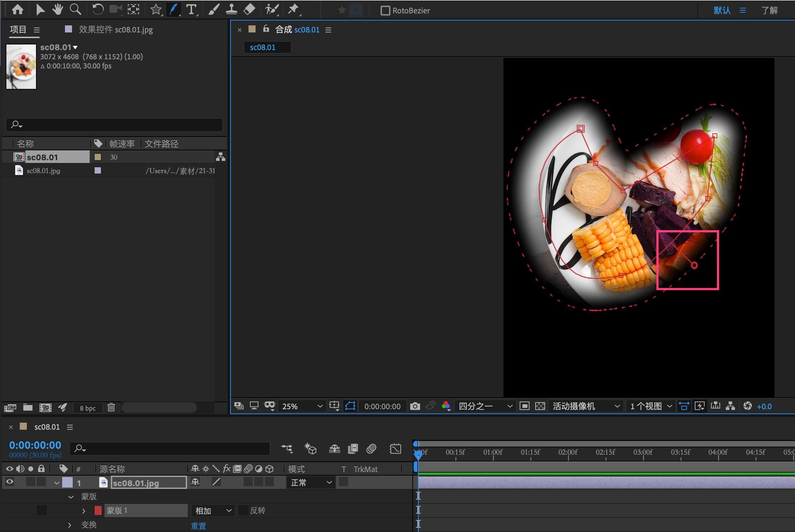Select the Hand tool in toolbar
This screenshot has width=795, height=532.
(x=57, y=10)
